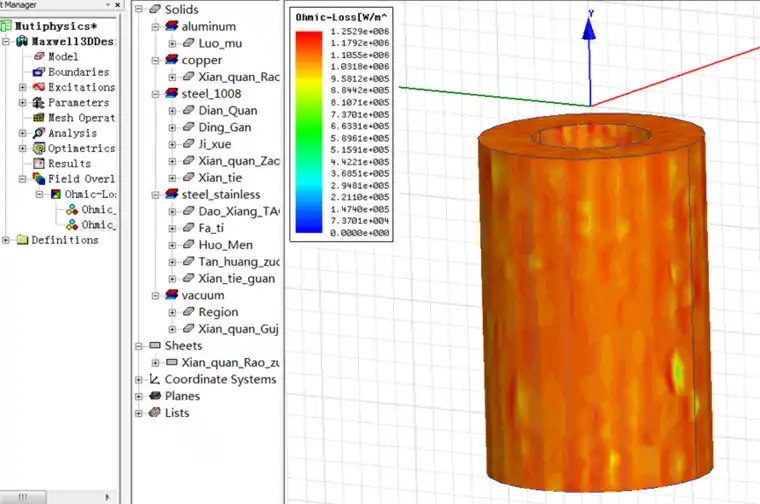Select the Xian_quan_Guj object
The width and height of the screenshot is (760, 504).
click(238, 329)
